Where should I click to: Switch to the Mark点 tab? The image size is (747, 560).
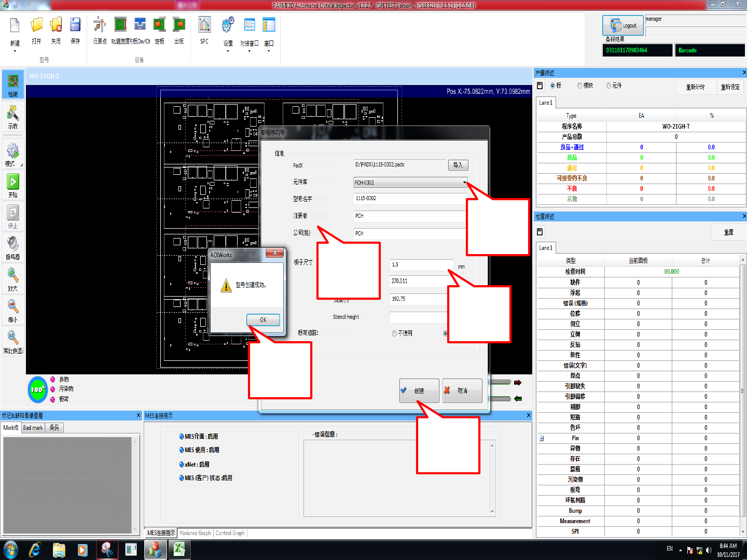coord(11,428)
